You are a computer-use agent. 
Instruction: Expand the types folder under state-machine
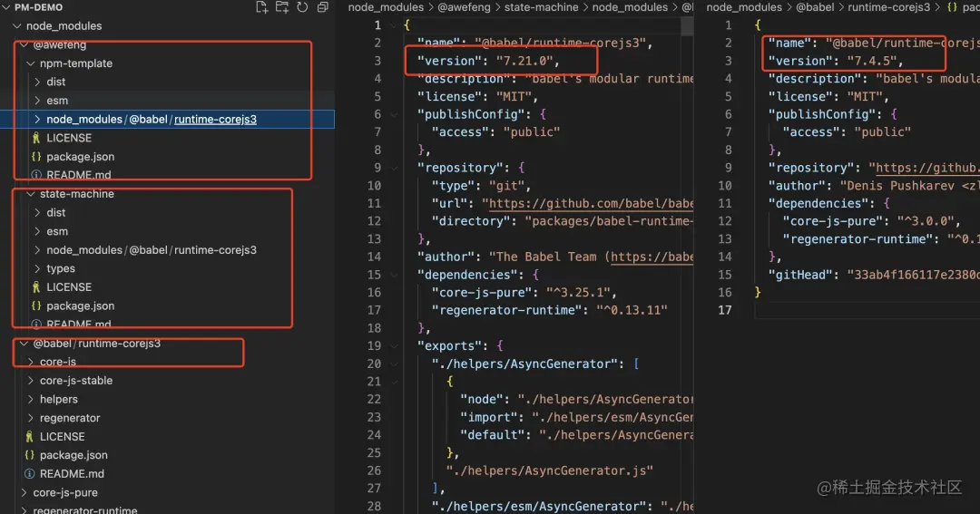37,268
